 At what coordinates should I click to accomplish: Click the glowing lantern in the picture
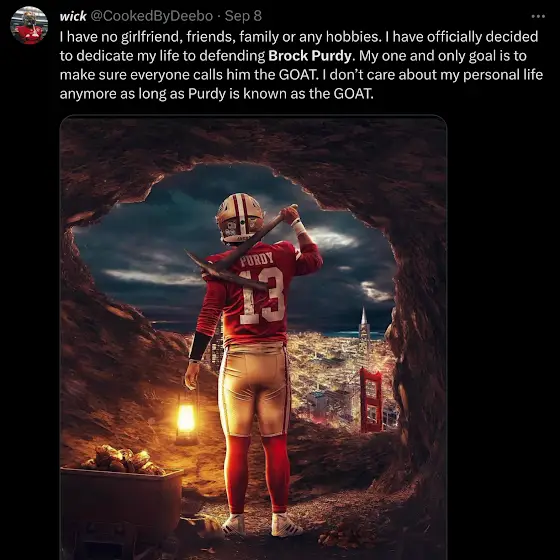click(186, 418)
